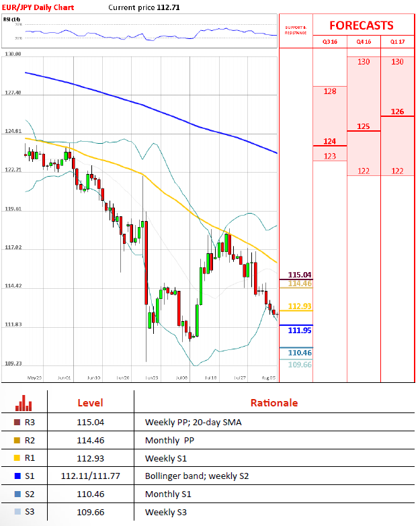The width and height of the screenshot is (420, 526).
Task: Click the 115.04 resistance level marker
Action: 300,275
